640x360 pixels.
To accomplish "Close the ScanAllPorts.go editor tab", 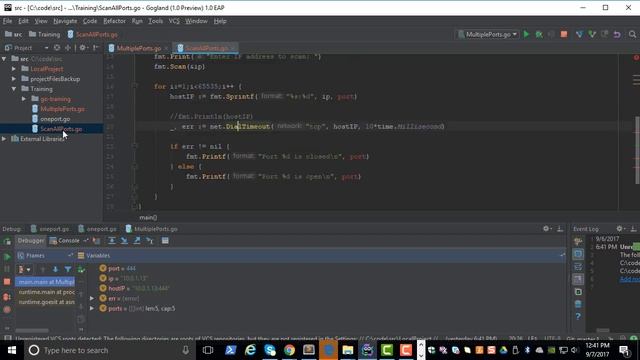I will [233, 48].
